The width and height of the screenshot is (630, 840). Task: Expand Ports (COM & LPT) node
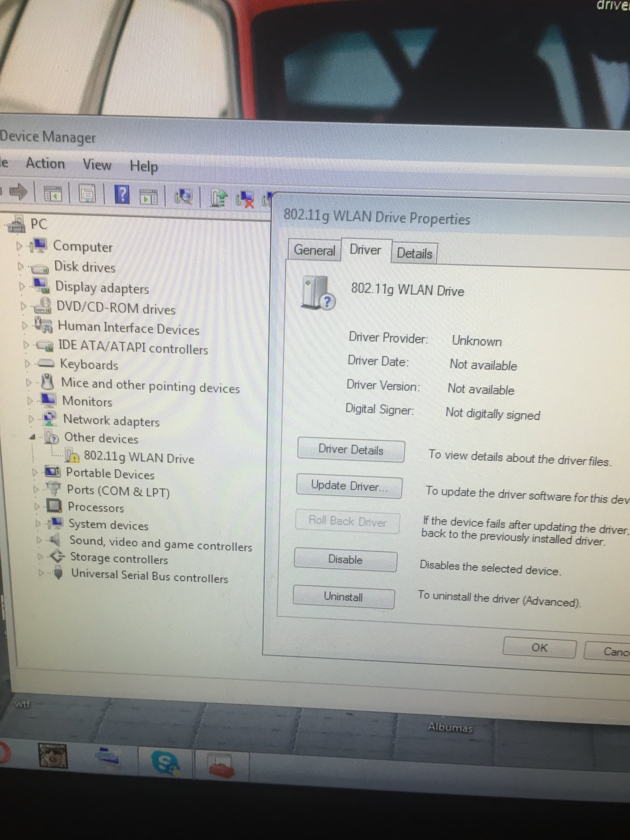[36, 489]
